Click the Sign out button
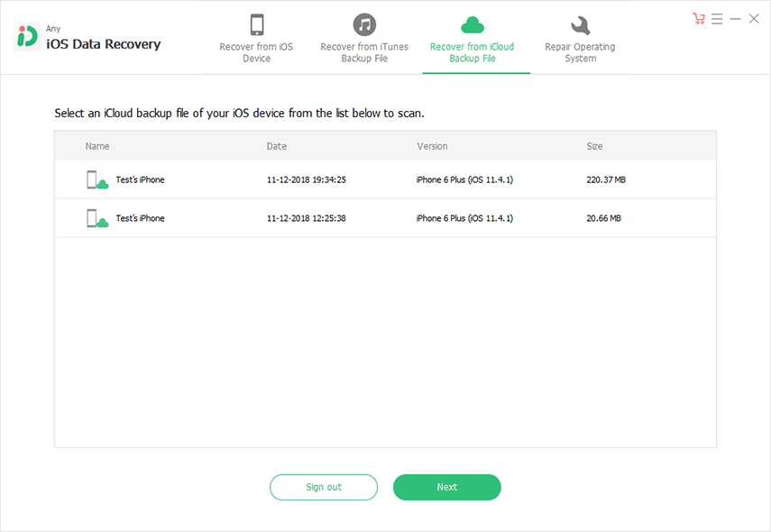The height and width of the screenshot is (532, 771). 324,487
